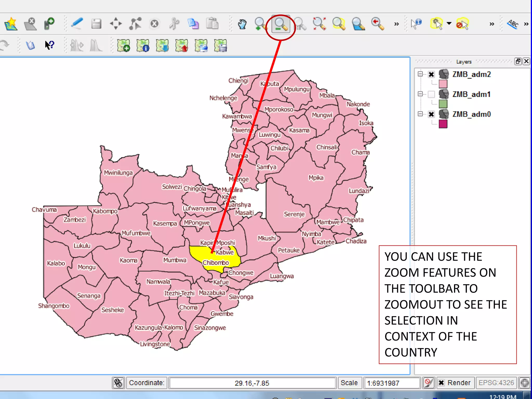Select the Node tool
This screenshot has width=532, height=399.
[x=135, y=24]
